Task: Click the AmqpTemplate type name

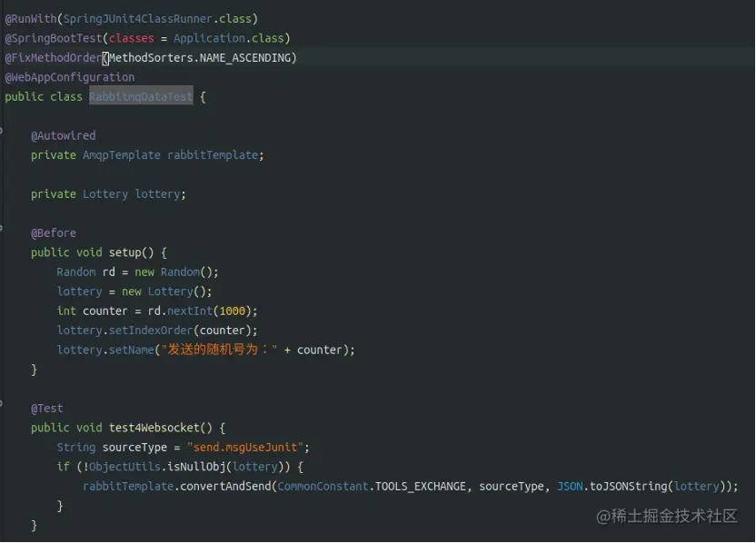Action: 122,155
